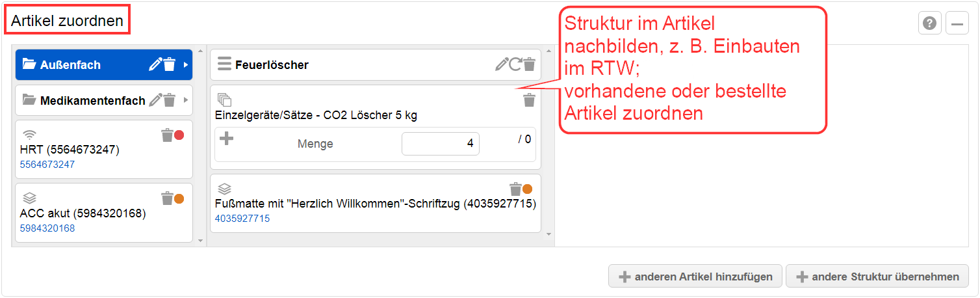Delete Medikamentenfach with its trash icon
The image size is (980, 298).
coord(169,100)
